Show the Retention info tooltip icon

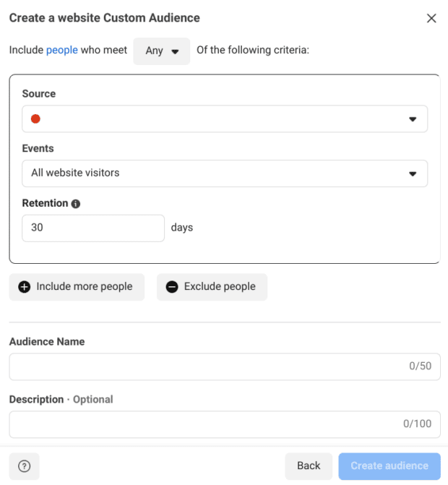pyautogui.click(x=76, y=204)
